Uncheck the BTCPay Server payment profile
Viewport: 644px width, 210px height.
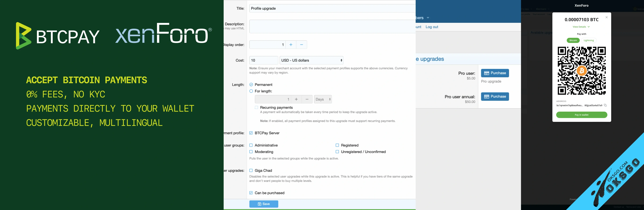251,133
